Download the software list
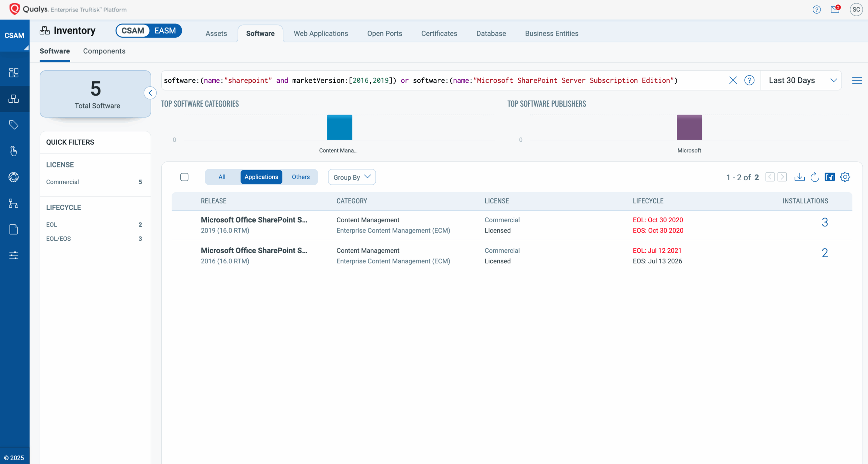Viewport: 868px width, 464px height. (x=799, y=177)
